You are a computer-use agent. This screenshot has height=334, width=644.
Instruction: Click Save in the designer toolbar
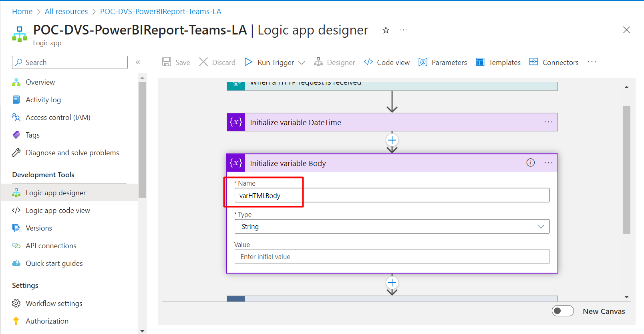click(x=176, y=62)
